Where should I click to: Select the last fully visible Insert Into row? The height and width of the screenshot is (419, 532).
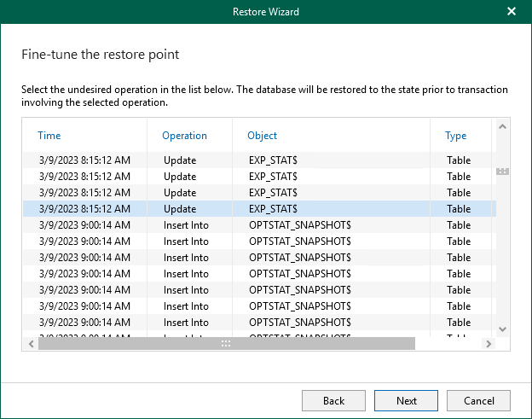pyautogui.click(x=256, y=323)
